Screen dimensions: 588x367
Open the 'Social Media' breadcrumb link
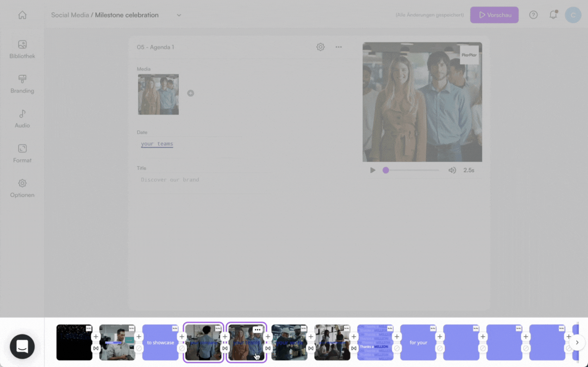(x=70, y=15)
